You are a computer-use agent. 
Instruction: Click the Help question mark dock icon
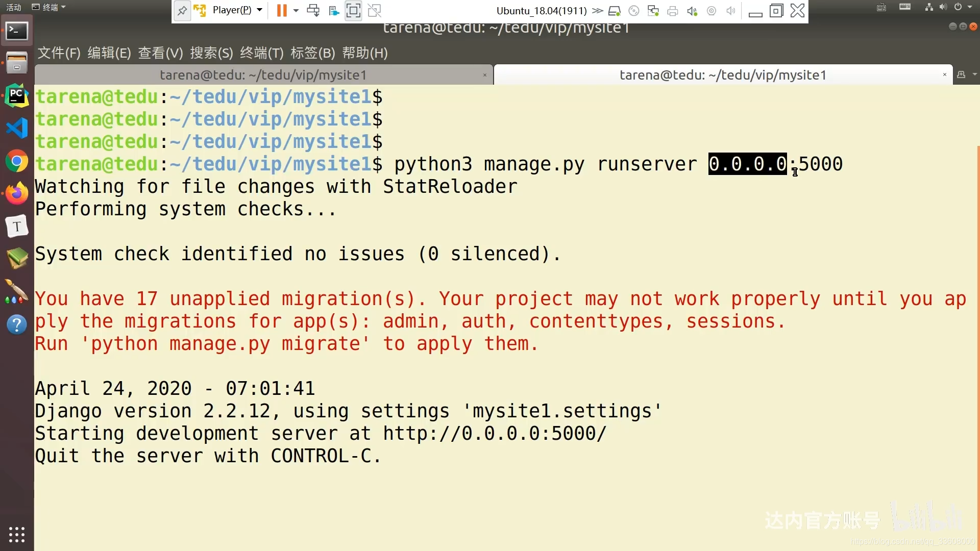pos(16,325)
